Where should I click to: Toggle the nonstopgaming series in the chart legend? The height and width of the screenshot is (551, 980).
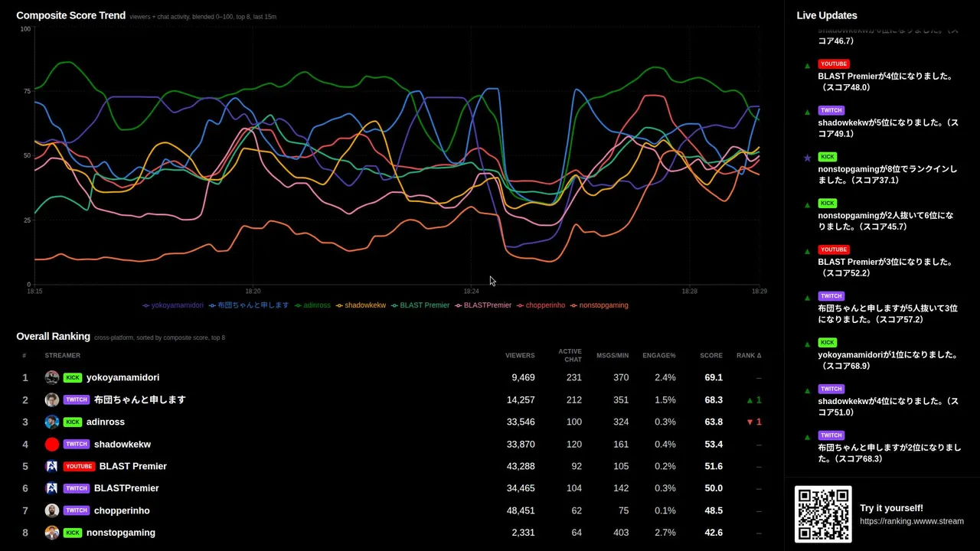[599, 305]
